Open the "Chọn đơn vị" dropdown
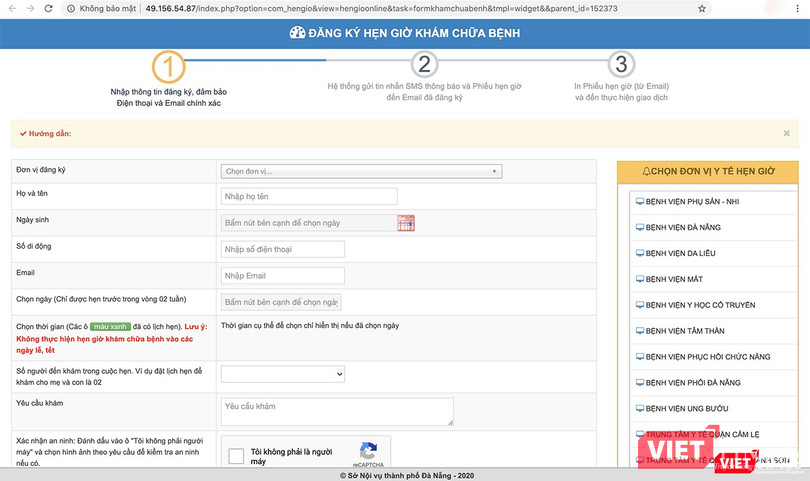 click(361, 171)
